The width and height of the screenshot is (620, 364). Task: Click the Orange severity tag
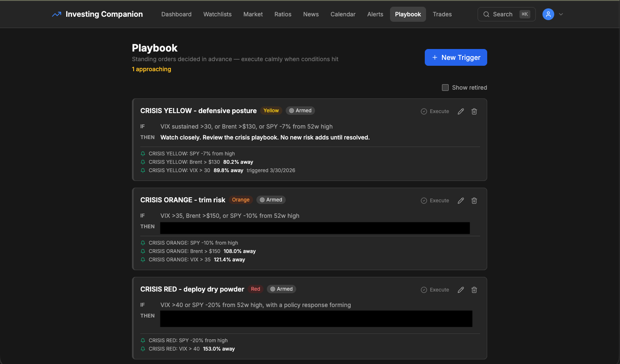point(241,200)
